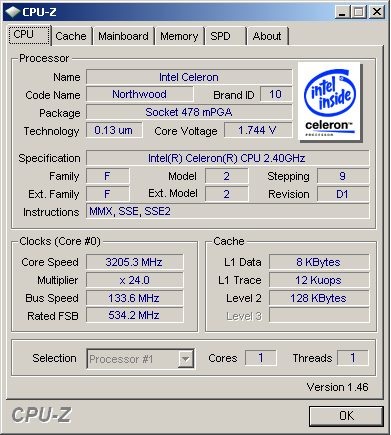Click the Technology value 0.13 um
The height and width of the screenshot is (435, 391).
114,130
